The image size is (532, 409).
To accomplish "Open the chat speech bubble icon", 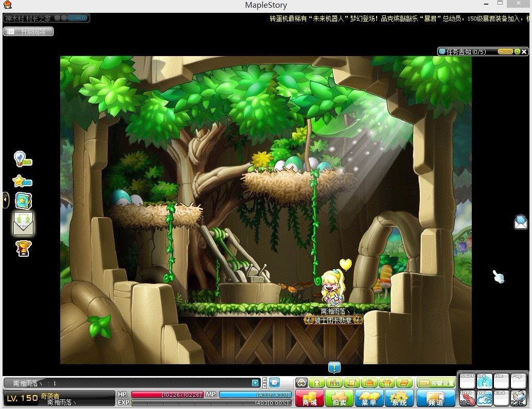I will point(274,383).
